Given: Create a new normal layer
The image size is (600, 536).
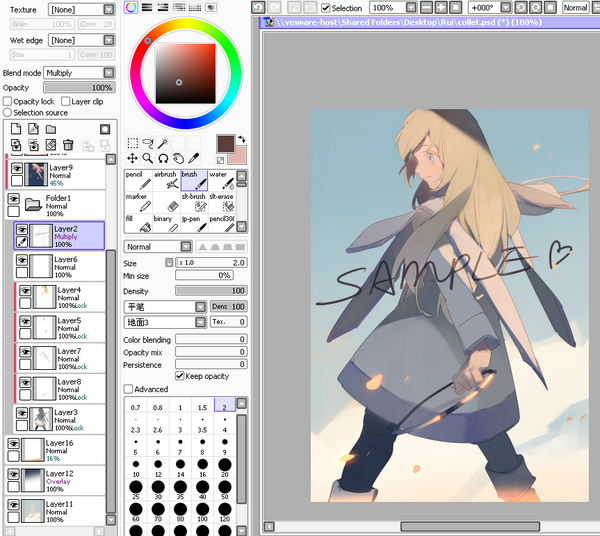Looking at the screenshot, I should [16, 129].
